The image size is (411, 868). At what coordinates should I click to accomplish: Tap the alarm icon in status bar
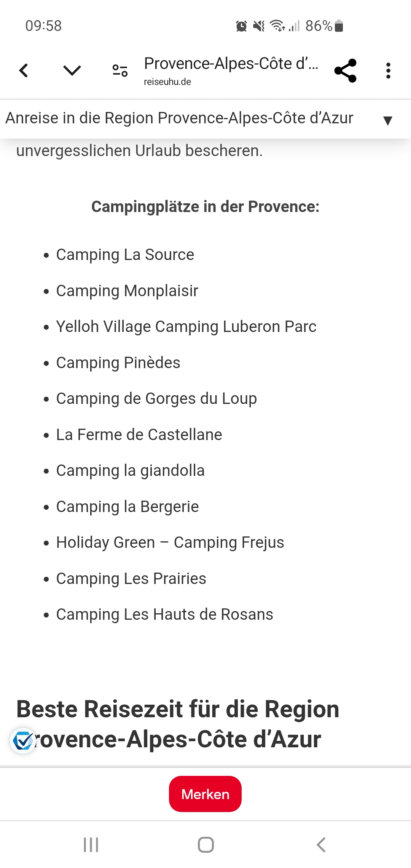[x=241, y=26]
